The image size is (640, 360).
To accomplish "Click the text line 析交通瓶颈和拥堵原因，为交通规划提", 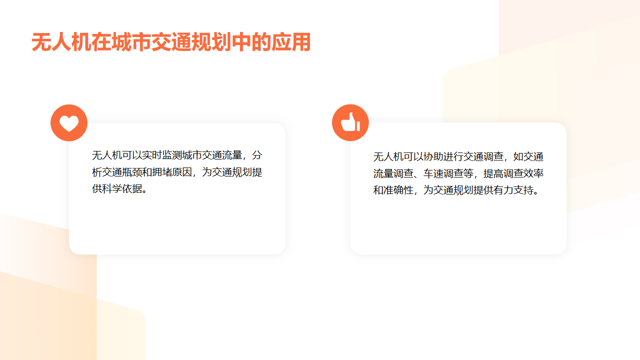I will [x=177, y=172].
